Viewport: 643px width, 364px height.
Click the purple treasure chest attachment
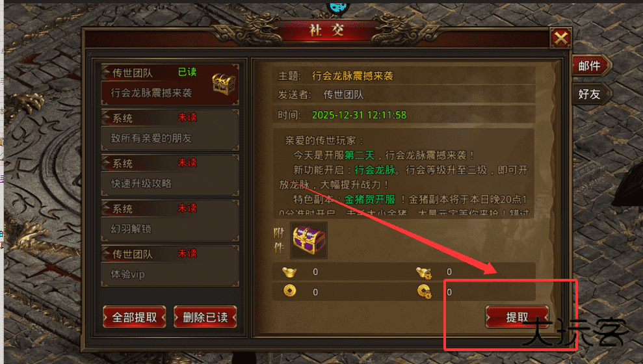coord(309,240)
